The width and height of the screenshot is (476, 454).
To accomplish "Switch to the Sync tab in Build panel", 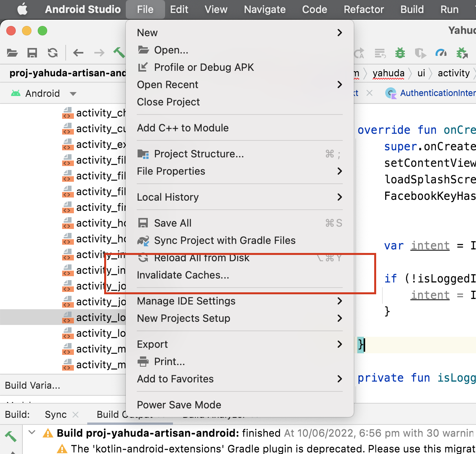I will (x=56, y=414).
